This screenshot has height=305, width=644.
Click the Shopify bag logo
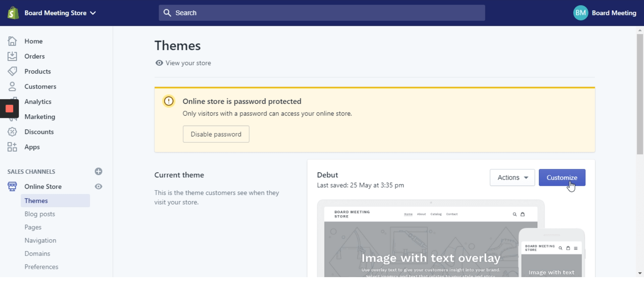coord(13,13)
